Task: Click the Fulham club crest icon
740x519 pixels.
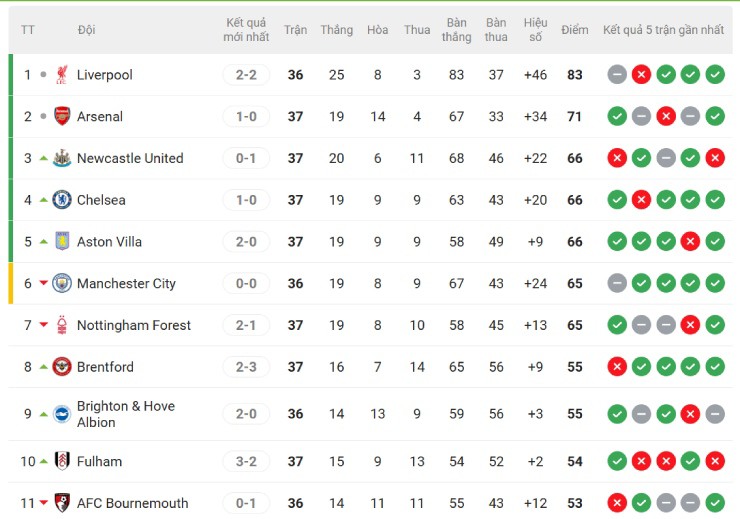Action: [x=62, y=461]
